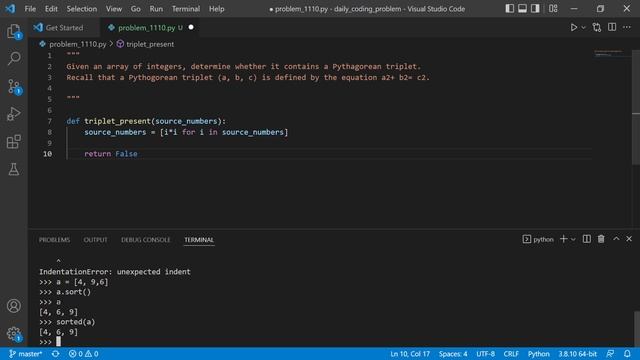The height and width of the screenshot is (360, 640).
Task: Select Python interpreter 3.8.10 64-bit
Action: [x=578, y=354]
